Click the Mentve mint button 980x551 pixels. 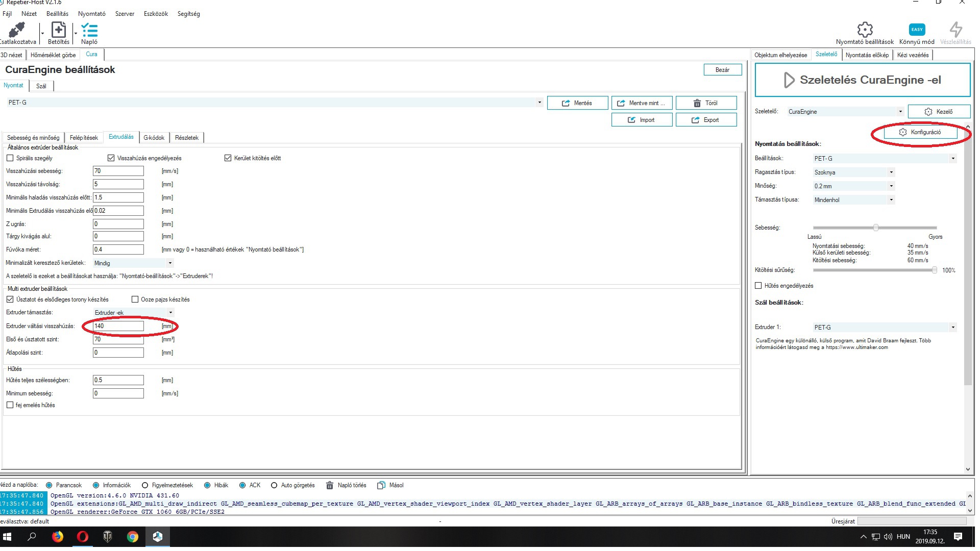[642, 103]
